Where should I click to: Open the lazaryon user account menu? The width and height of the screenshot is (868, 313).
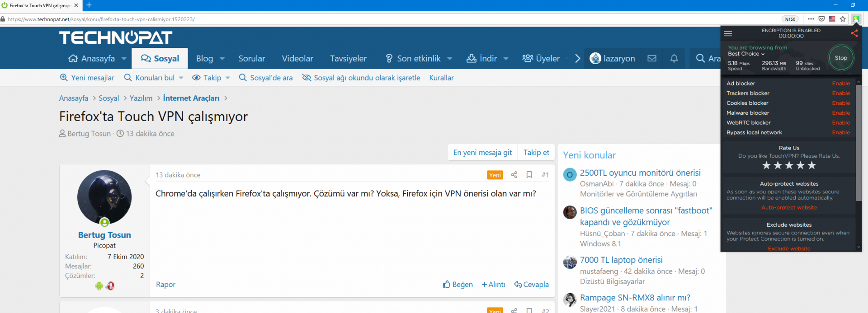click(x=612, y=58)
